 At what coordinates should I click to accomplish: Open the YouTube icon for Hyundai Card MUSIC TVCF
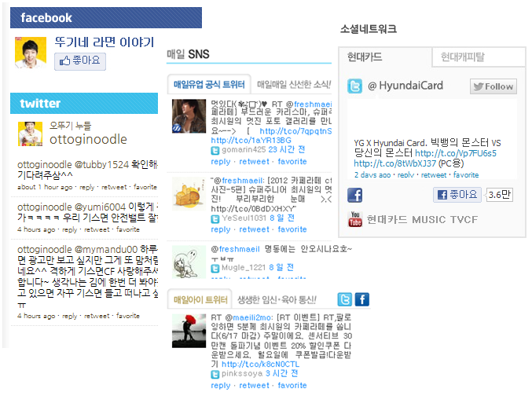click(355, 219)
